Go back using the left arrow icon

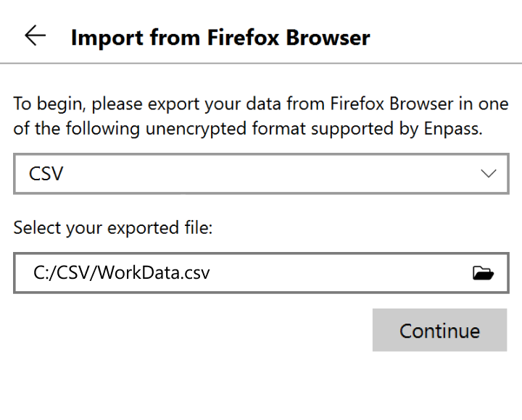(x=36, y=35)
